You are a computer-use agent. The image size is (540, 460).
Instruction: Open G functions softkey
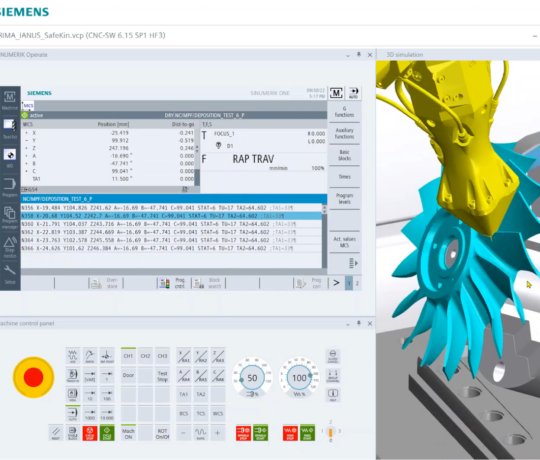coord(344,112)
